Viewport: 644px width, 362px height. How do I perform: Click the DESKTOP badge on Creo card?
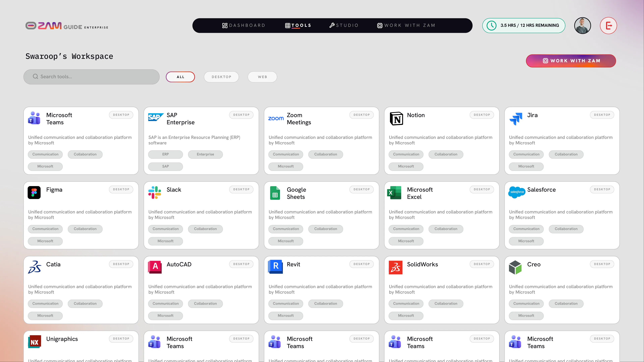(x=602, y=264)
